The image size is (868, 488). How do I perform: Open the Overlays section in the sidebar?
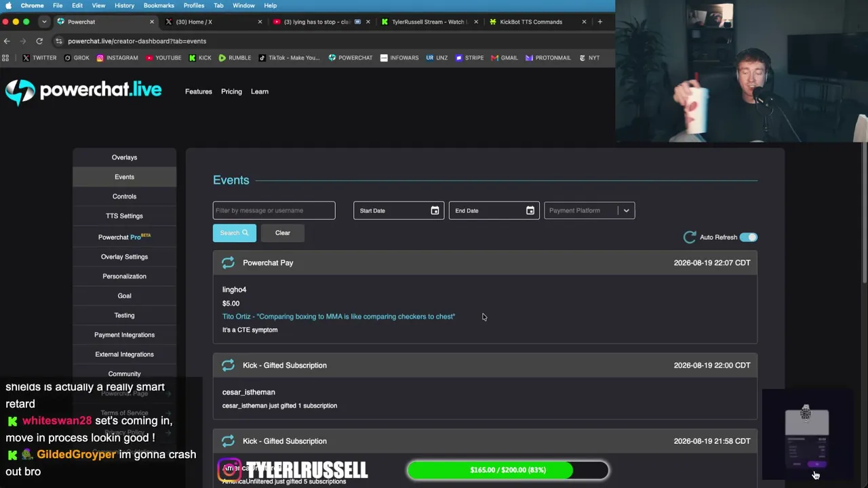(124, 157)
